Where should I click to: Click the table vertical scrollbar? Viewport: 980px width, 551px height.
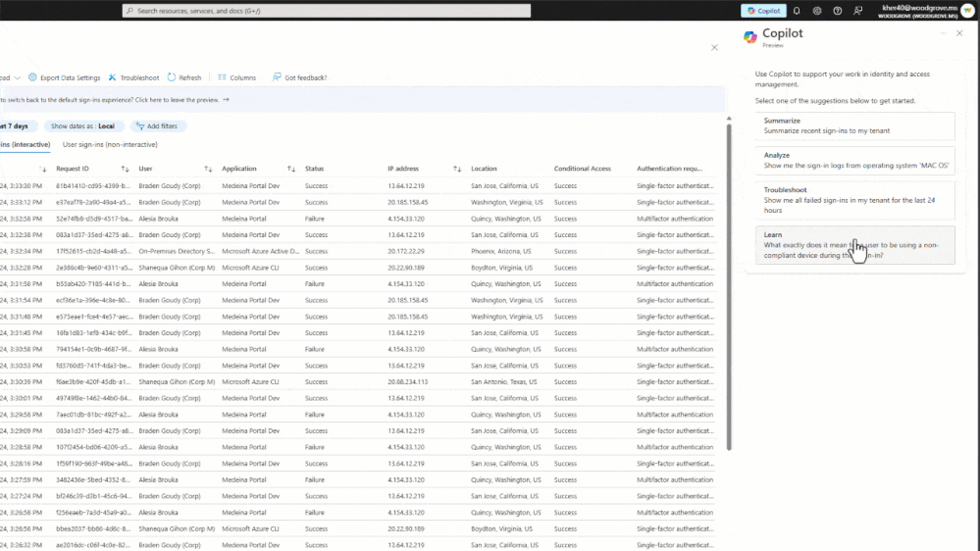click(729, 286)
